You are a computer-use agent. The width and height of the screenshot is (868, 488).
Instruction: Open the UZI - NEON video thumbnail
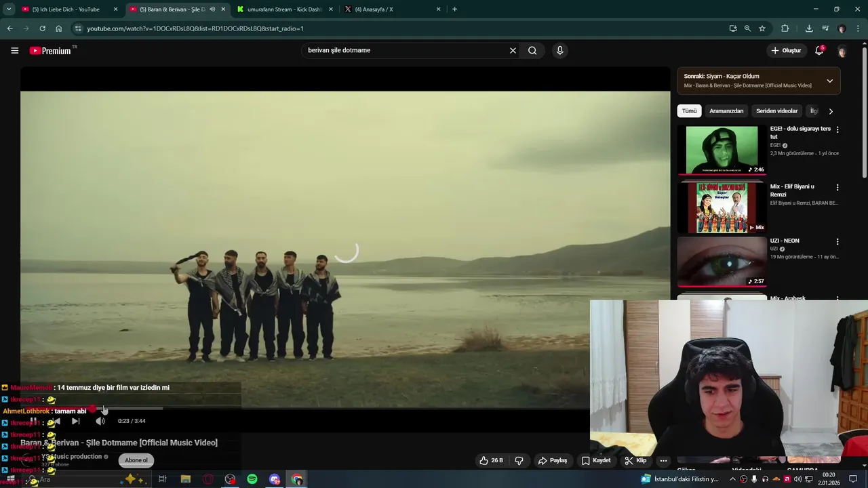(722, 262)
